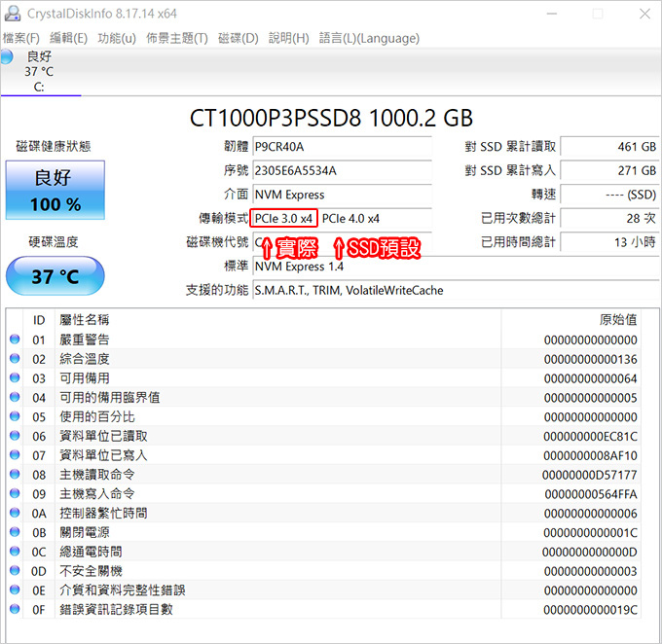This screenshot has height=644, width=662.
Task: Click the firmware field P9CR40A
Action: (342, 147)
